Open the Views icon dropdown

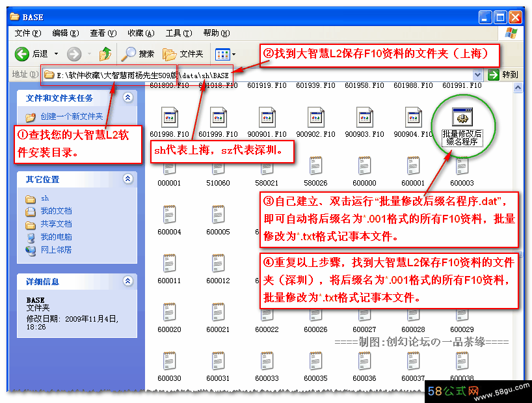click(x=225, y=54)
